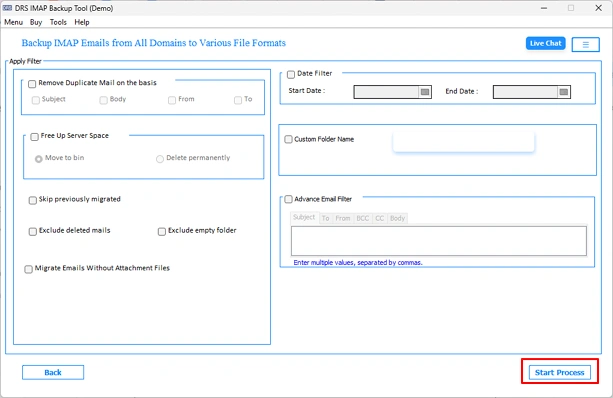
Task: Open the Start Date calendar picker
Action: tap(425, 92)
